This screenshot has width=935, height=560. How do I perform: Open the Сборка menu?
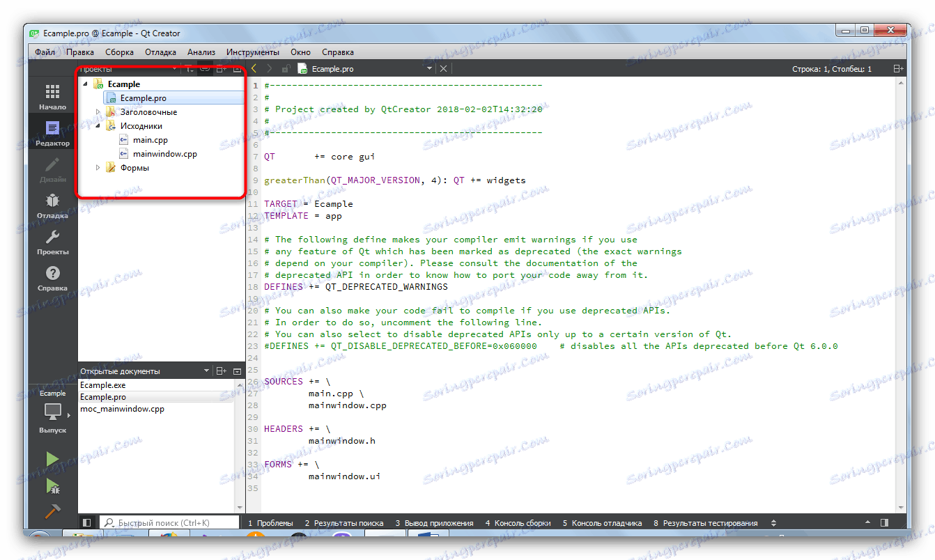pos(119,52)
